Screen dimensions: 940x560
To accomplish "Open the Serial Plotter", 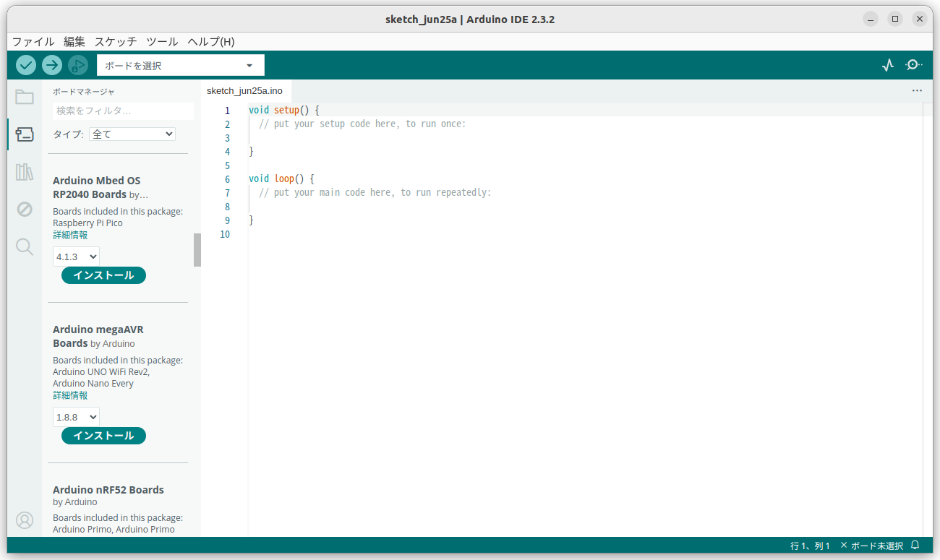I will tap(887, 65).
